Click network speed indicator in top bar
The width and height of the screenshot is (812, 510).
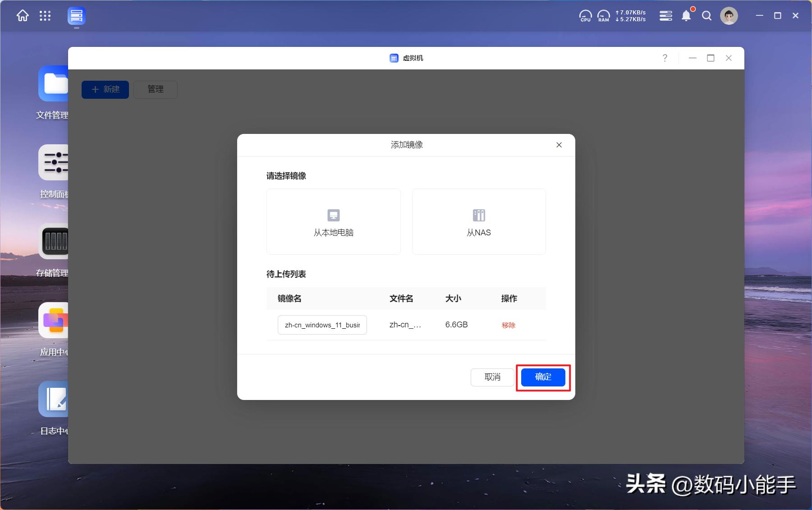pyautogui.click(x=630, y=16)
